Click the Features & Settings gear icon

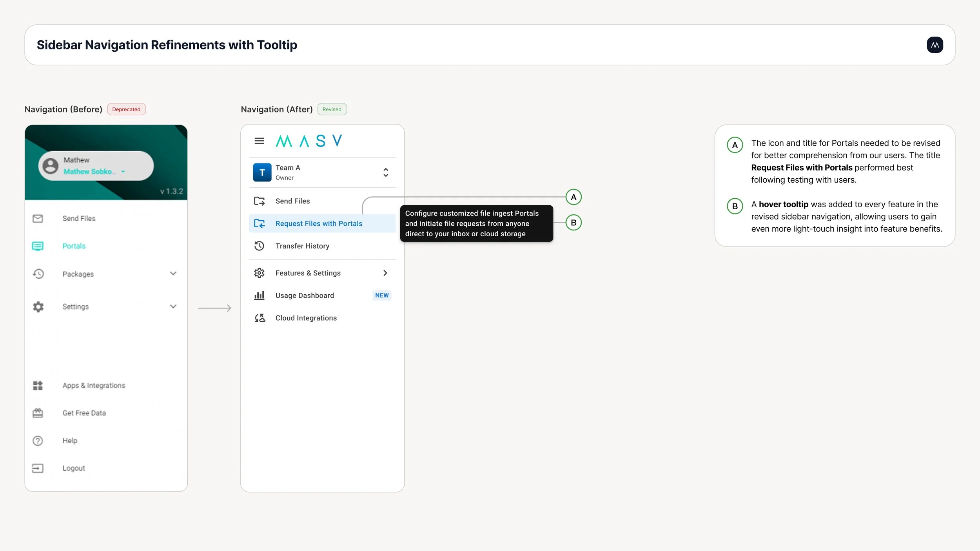[260, 273]
